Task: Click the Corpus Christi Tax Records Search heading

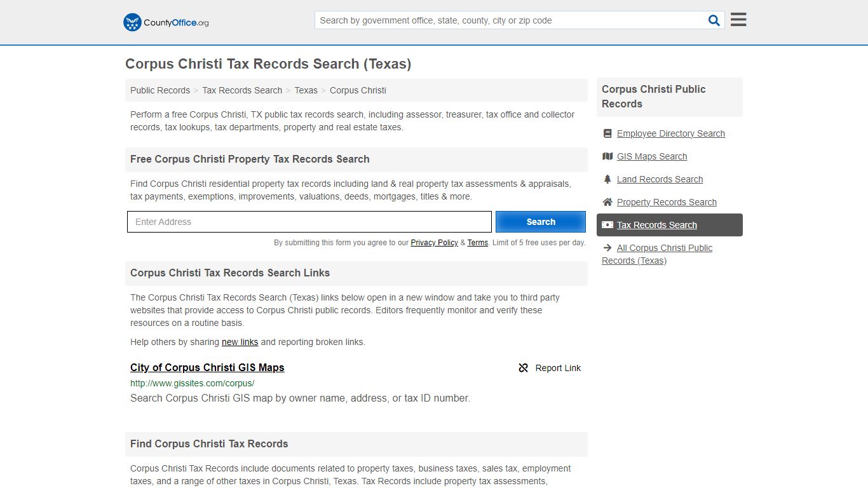Action: (x=268, y=64)
